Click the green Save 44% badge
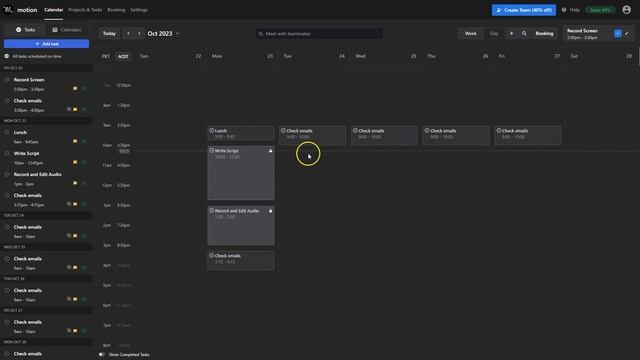Viewport: 640px width, 360px height. (600, 10)
